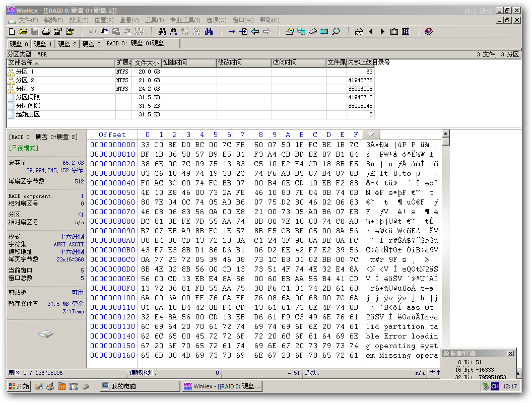This screenshot has height=403, width=532.
Task: Open the dropdown arrow above text column
Action: pyautogui.click(x=371, y=135)
